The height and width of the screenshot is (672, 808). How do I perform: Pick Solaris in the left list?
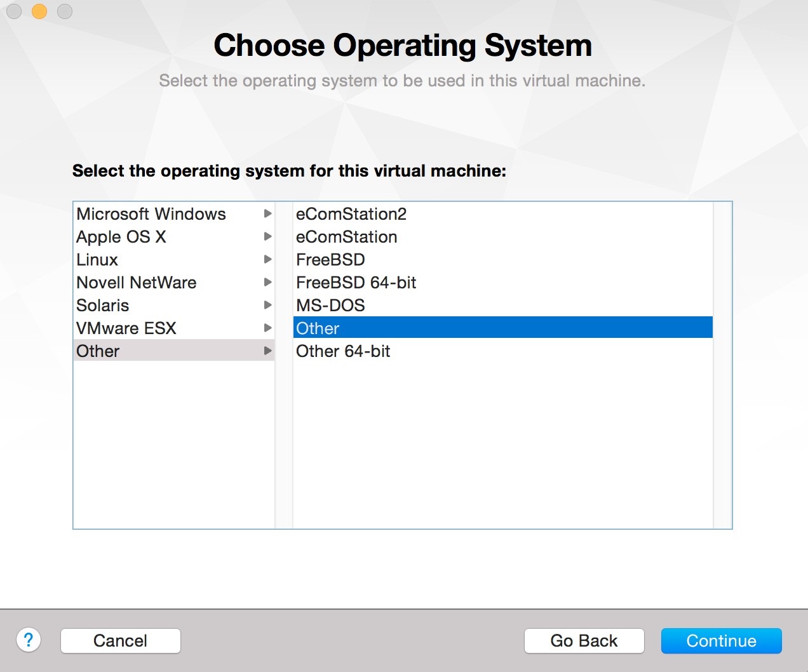tap(174, 306)
